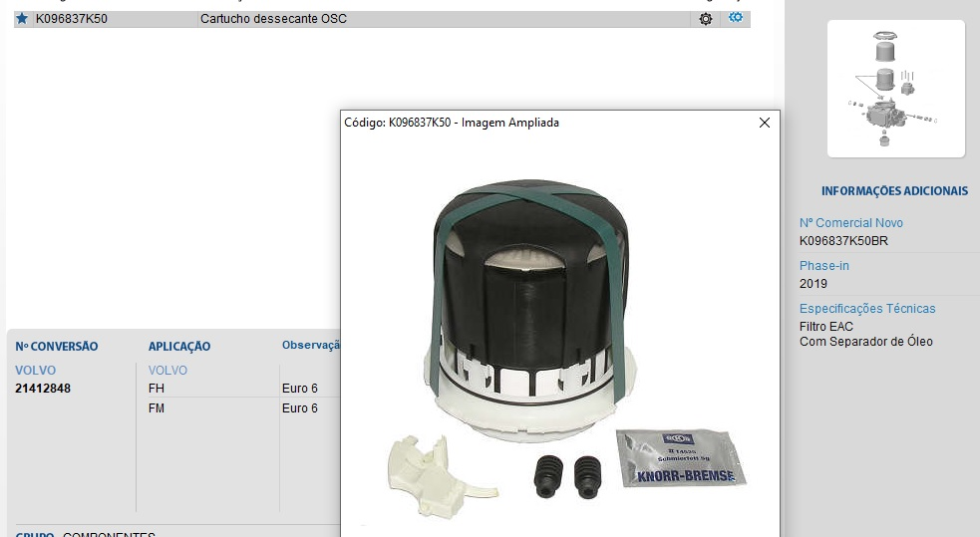Click the white plastic clip in image
Viewport: 980px width, 537px height.
click(434, 467)
